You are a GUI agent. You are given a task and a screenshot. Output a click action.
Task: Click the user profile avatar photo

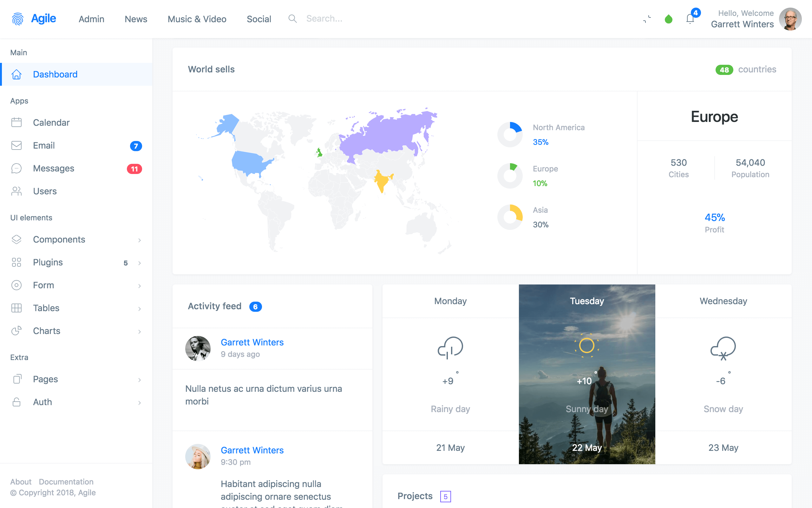click(790, 19)
